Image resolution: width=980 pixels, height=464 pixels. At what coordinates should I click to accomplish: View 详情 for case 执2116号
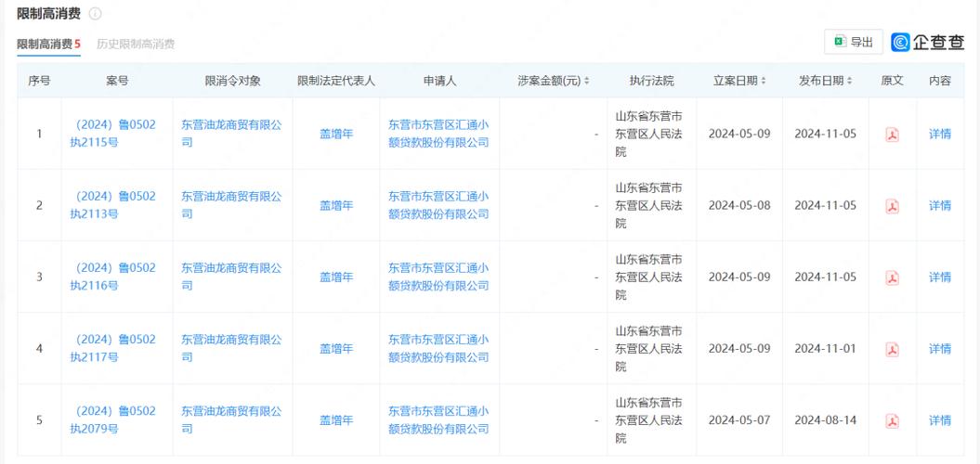coord(939,277)
